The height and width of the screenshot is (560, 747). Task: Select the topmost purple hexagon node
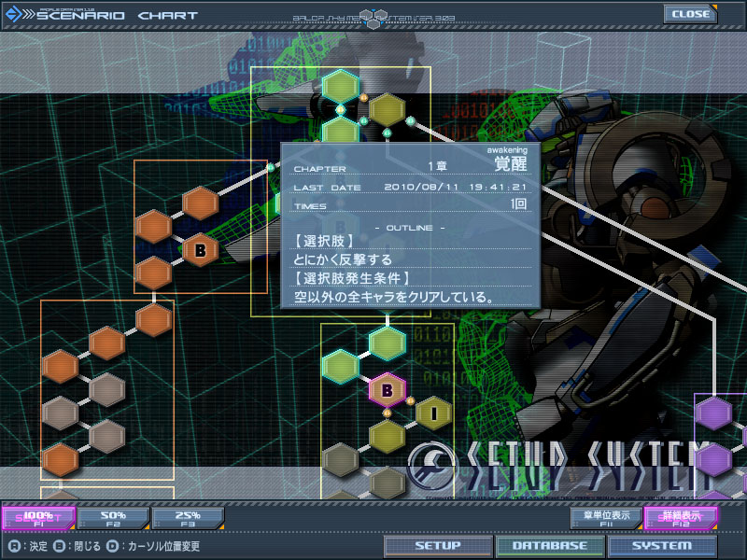click(x=713, y=413)
